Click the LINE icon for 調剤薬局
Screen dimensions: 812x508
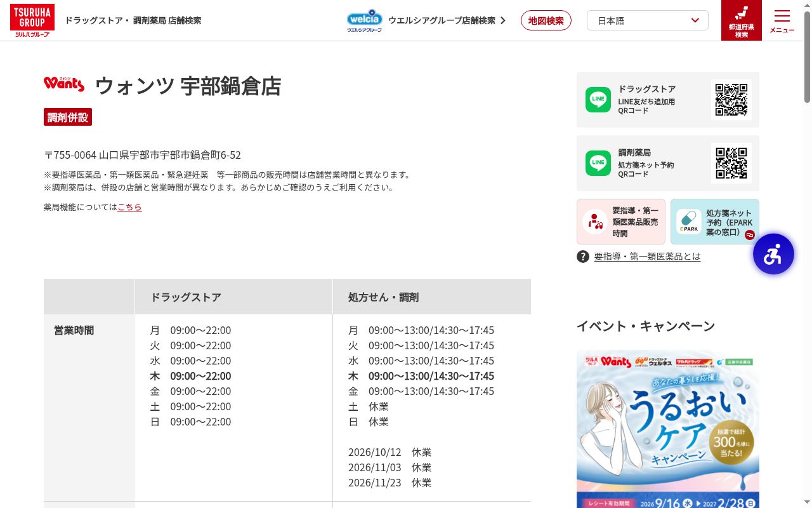point(598,163)
